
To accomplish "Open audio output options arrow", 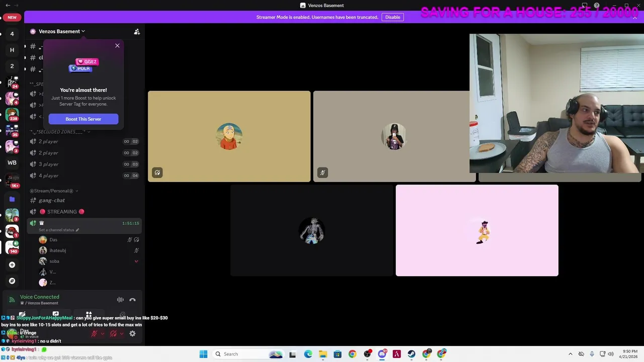I will tap(122, 334).
